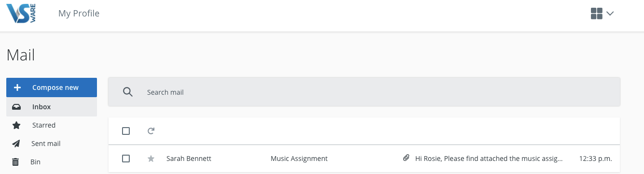Click the Compose new button

(52, 87)
